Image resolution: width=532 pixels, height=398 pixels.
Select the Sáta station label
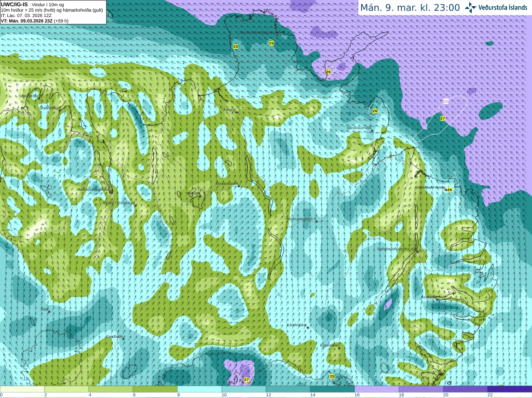click(44, 309)
